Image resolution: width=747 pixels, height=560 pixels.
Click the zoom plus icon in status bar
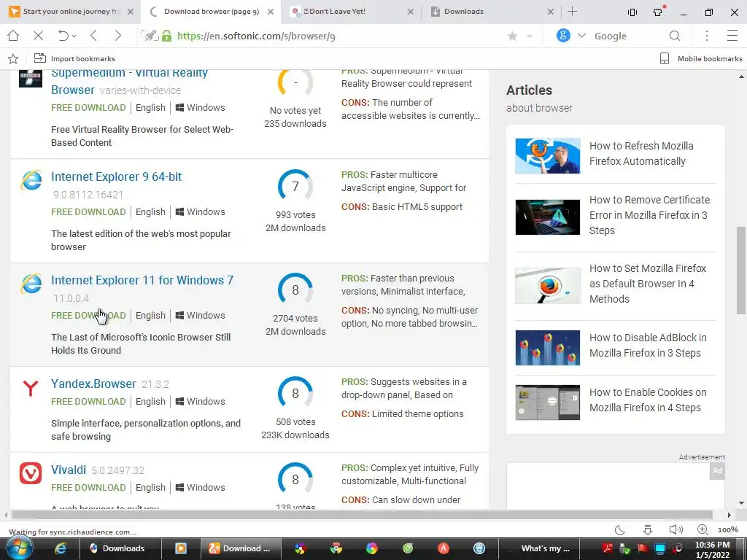pos(703,530)
